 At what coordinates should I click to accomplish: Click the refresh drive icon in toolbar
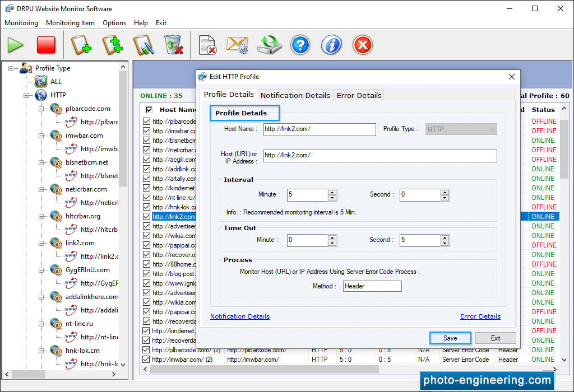[270, 45]
